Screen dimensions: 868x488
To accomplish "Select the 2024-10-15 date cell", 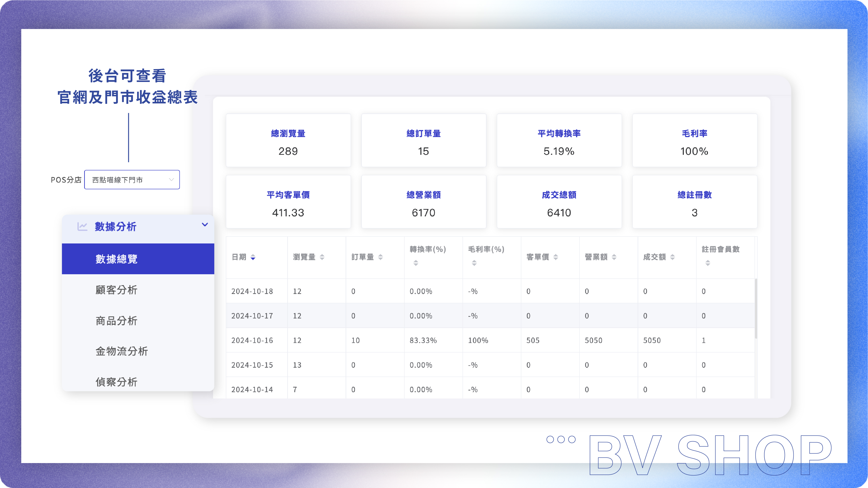I will pos(257,365).
